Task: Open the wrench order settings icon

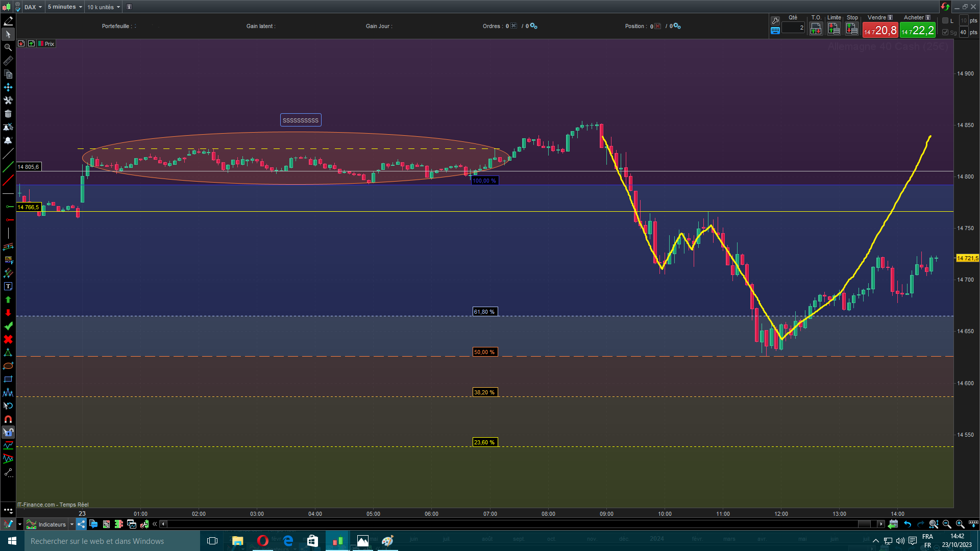Action: [x=775, y=21]
